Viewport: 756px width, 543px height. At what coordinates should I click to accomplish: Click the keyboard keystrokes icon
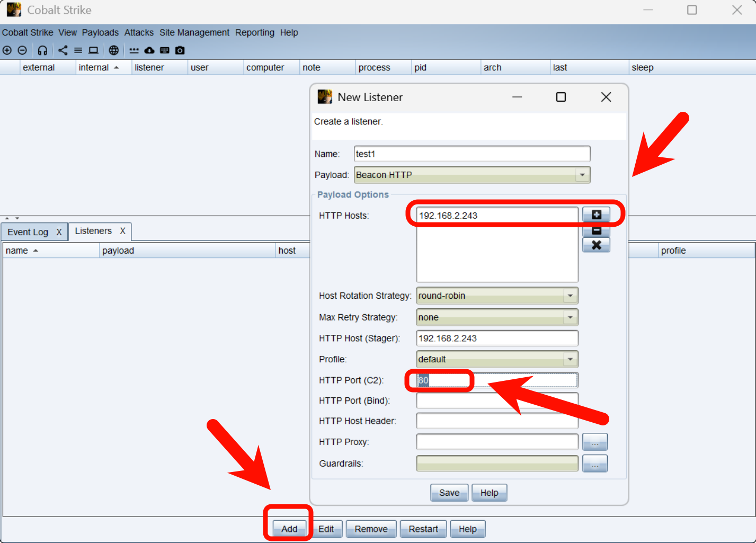click(165, 50)
